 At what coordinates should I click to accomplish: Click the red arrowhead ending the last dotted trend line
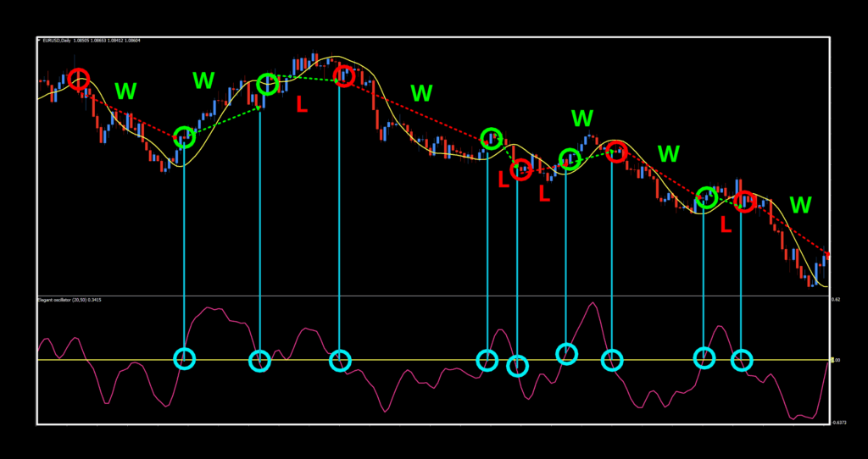(x=827, y=254)
